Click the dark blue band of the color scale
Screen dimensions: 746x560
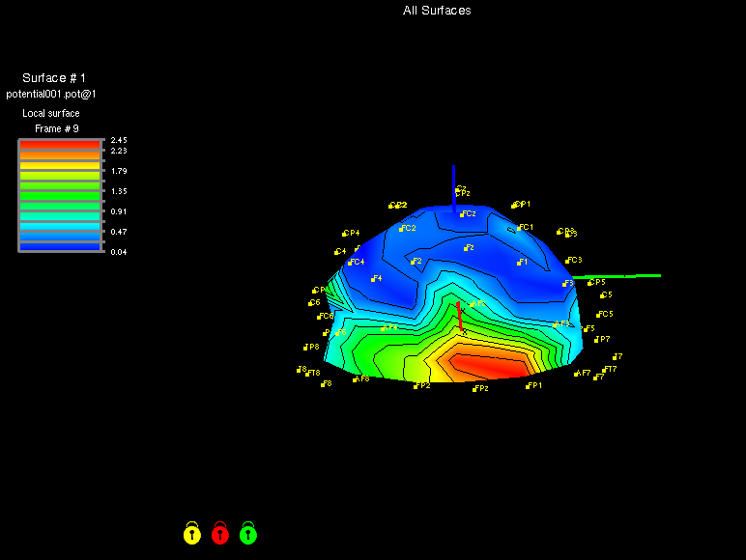point(59,246)
